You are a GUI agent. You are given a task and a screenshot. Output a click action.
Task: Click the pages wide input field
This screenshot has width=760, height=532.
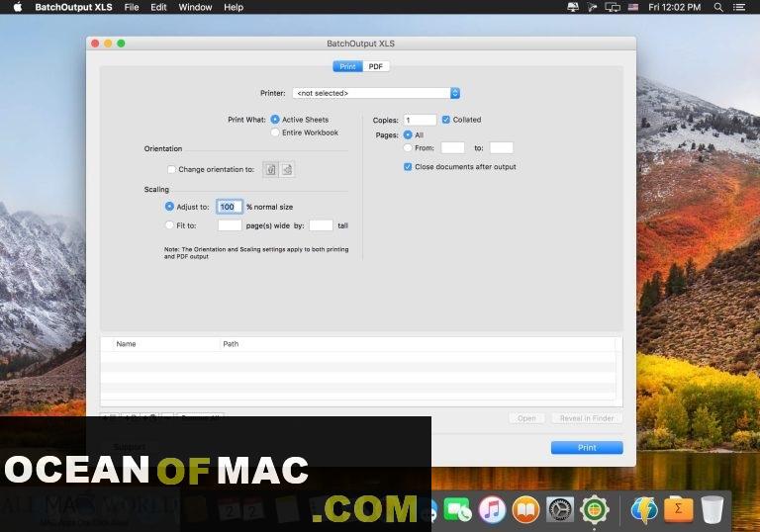pyautogui.click(x=230, y=225)
